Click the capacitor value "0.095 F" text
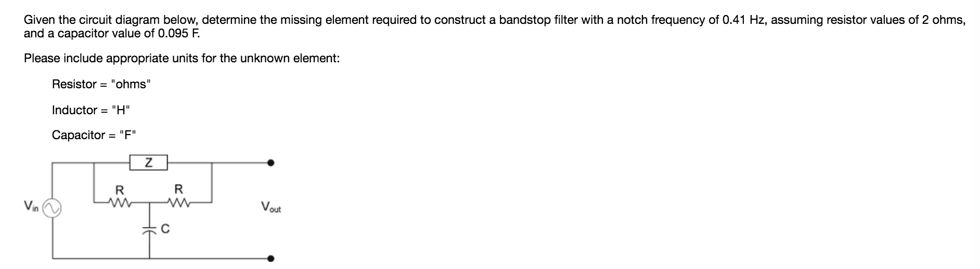Viewport: 980px width, 269px height. pos(179,34)
